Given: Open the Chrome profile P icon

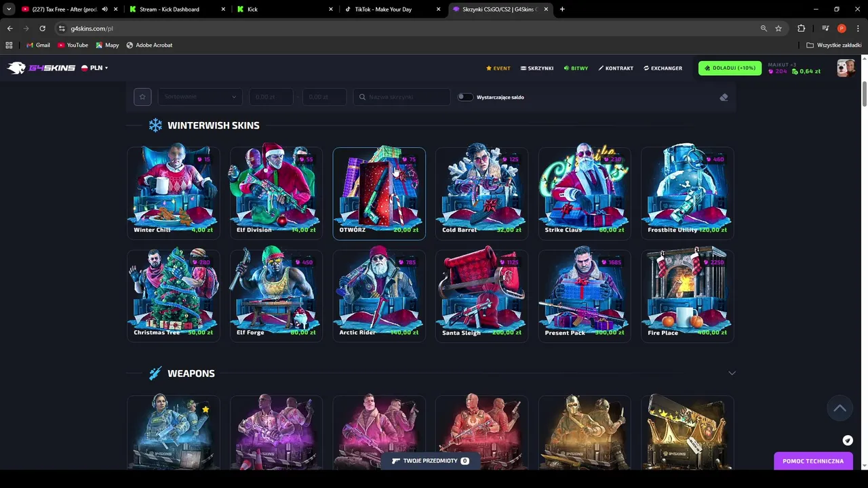Looking at the screenshot, I should 842,28.
